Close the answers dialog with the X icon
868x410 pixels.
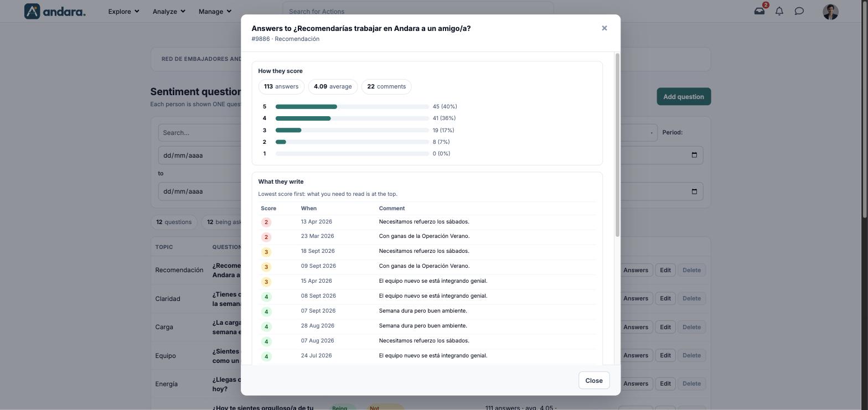(x=604, y=28)
